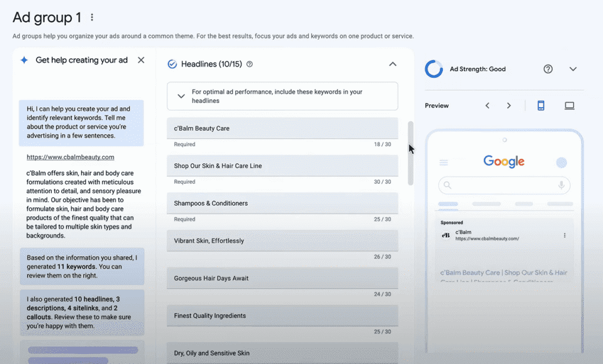Switch preview to desktop view
This screenshot has height=364, width=603.
(569, 105)
